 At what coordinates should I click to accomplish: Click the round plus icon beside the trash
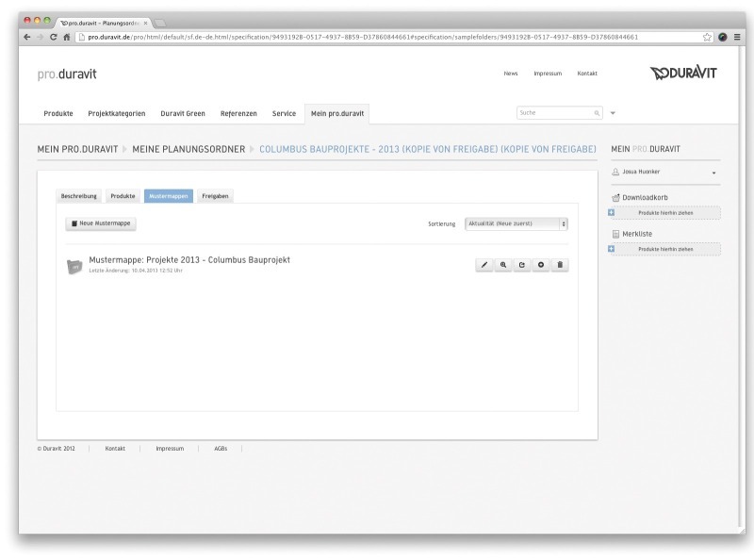click(x=541, y=265)
